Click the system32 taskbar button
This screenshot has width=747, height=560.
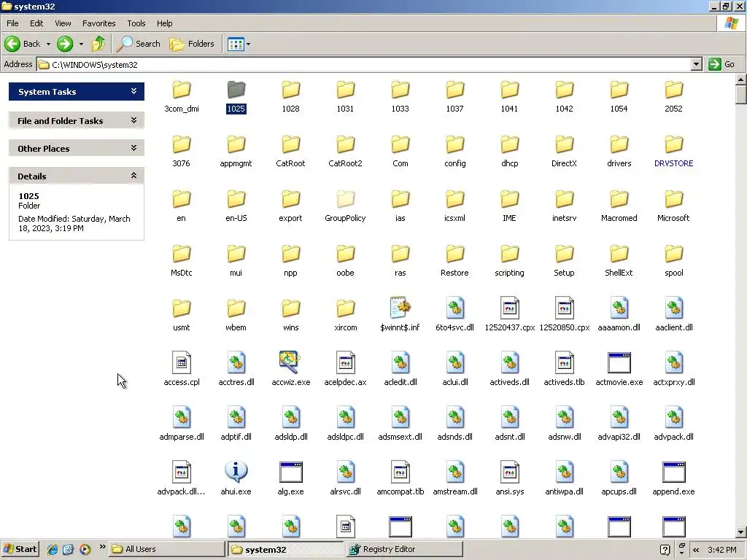pos(285,549)
